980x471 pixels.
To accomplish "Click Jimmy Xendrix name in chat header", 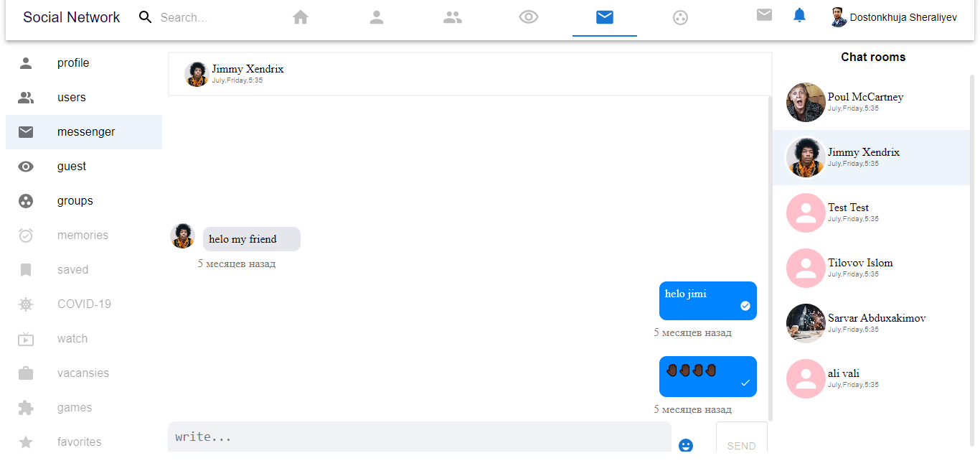I will (x=248, y=69).
